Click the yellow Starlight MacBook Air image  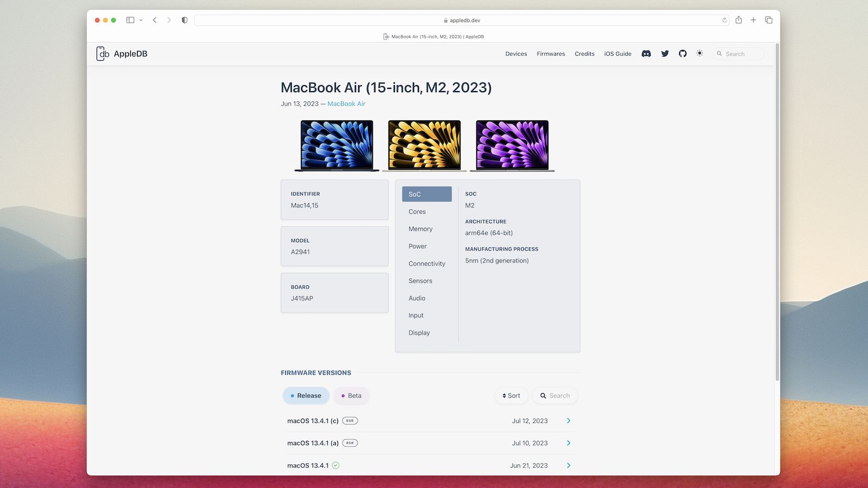pos(424,146)
